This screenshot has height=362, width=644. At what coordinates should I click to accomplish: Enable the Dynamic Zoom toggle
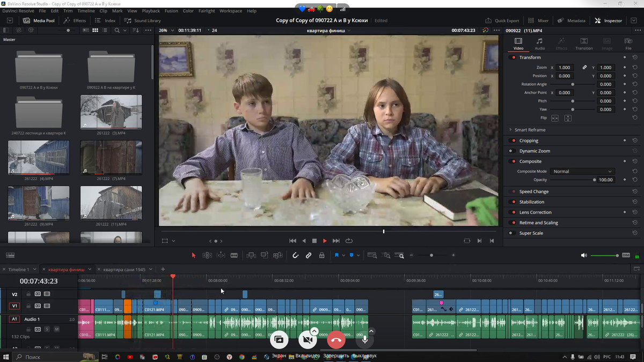click(x=513, y=151)
